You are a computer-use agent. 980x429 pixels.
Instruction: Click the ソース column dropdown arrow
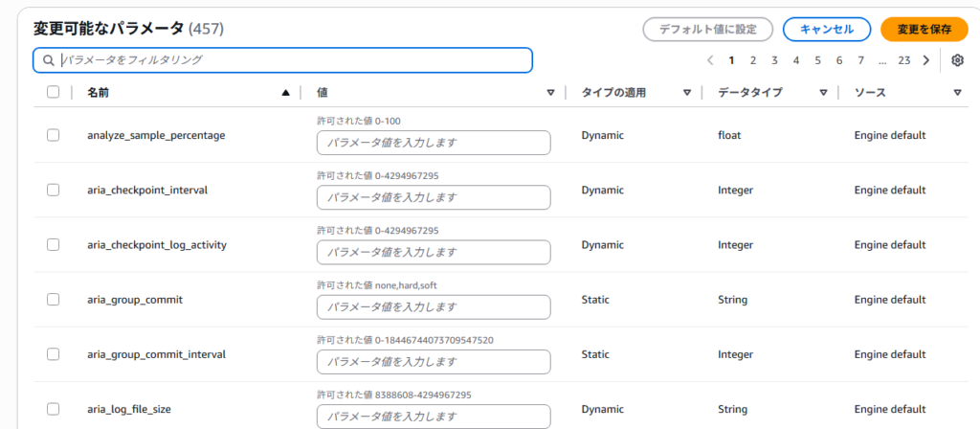coord(957,93)
